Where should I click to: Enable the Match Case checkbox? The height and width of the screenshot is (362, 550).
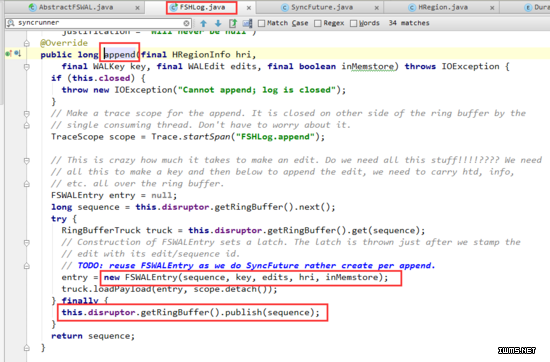(x=261, y=24)
